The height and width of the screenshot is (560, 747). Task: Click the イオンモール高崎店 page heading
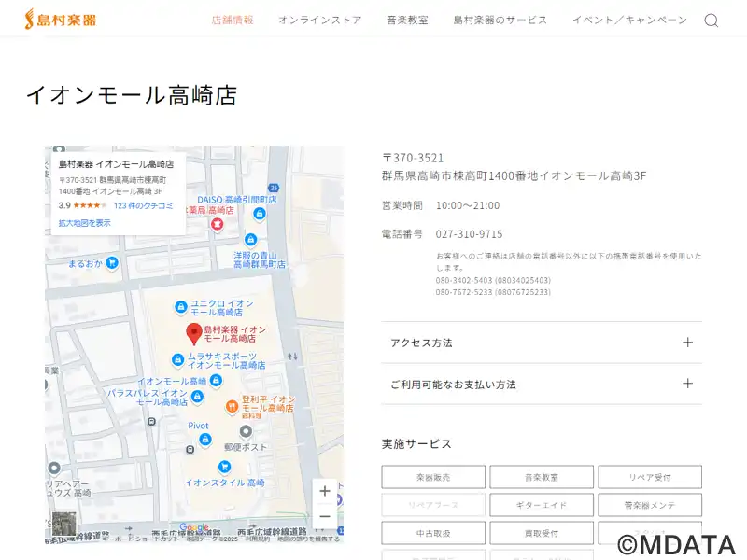(x=132, y=95)
